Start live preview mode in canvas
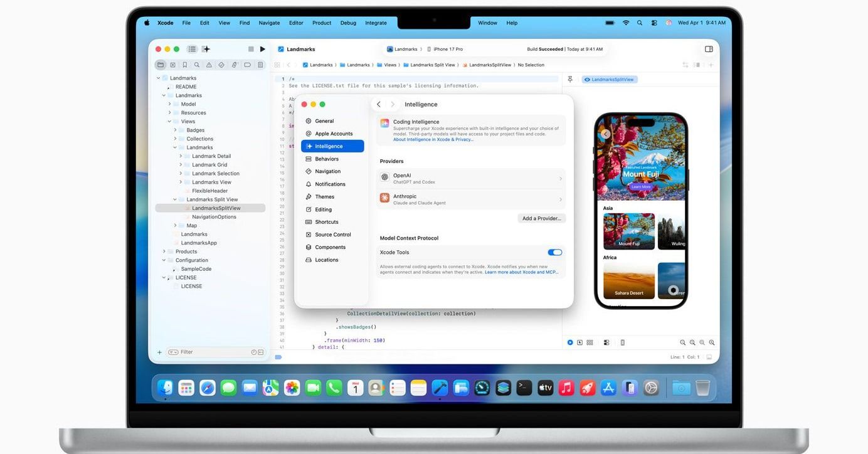 click(x=570, y=342)
